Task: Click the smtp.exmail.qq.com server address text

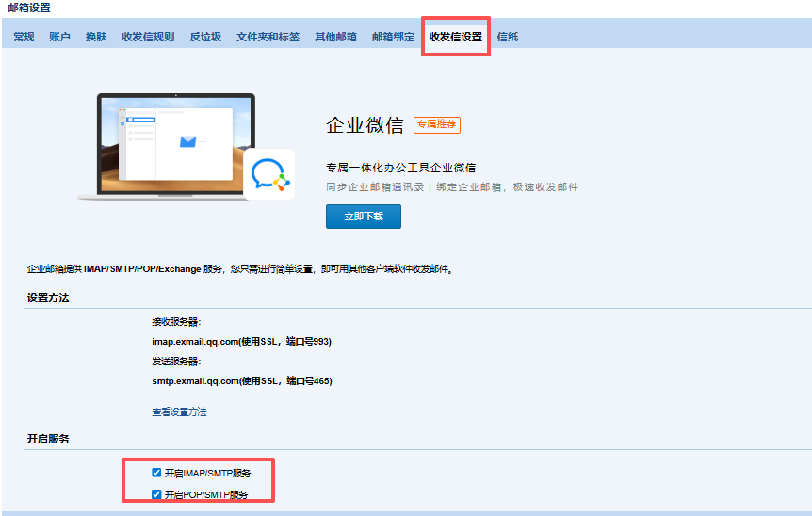Action: pos(241,381)
